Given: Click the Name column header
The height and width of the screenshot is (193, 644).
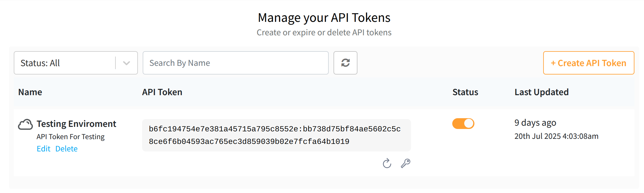Looking at the screenshot, I should [x=30, y=92].
